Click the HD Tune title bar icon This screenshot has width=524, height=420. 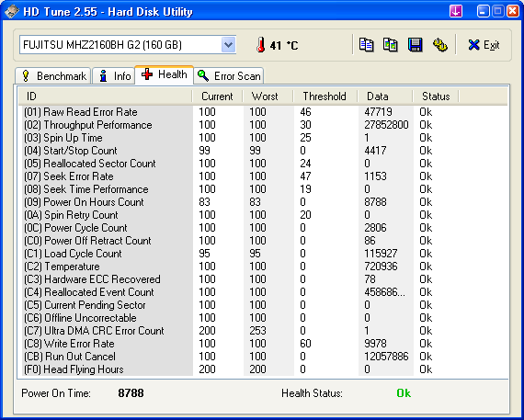click(12, 12)
